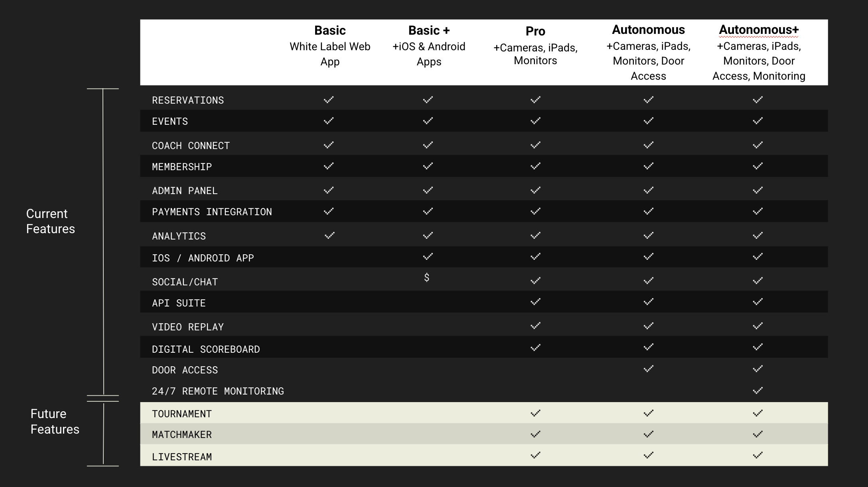Click the Autonomous plan header
This screenshot has width=868, height=487.
[x=648, y=30]
